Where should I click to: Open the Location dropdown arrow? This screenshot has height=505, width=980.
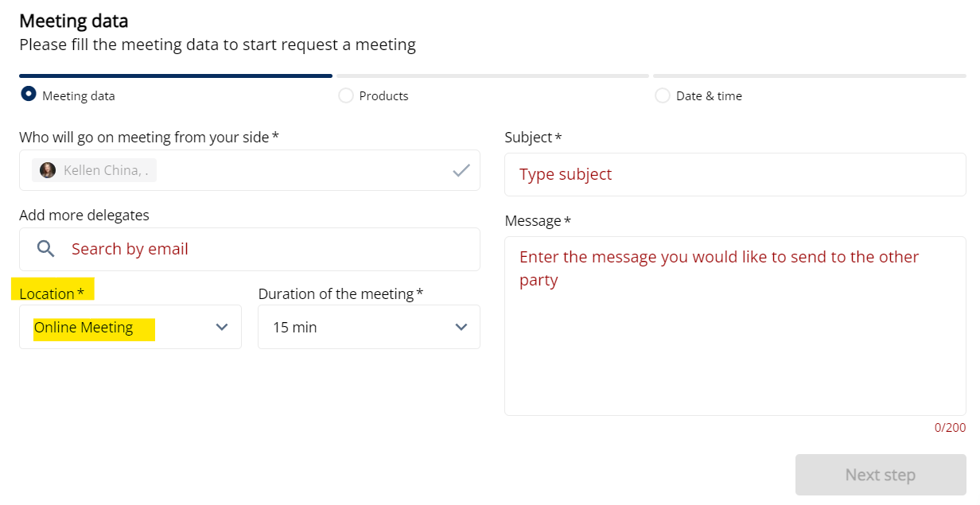222,327
